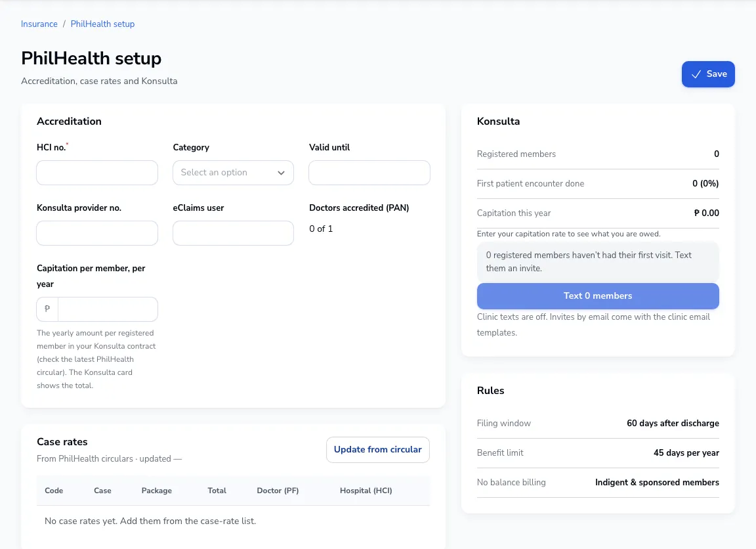
Task: Click the Case rates section heading
Action: coord(62,442)
